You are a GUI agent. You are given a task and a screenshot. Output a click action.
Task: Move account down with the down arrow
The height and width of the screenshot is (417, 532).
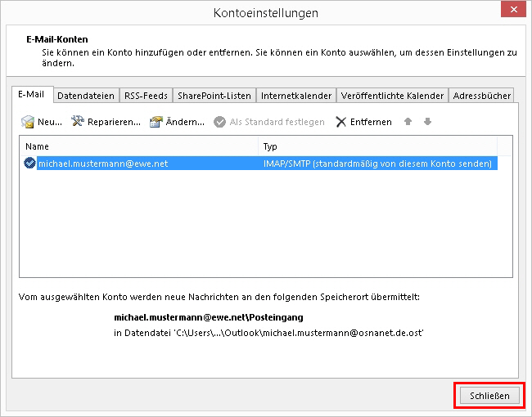tap(427, 122)
